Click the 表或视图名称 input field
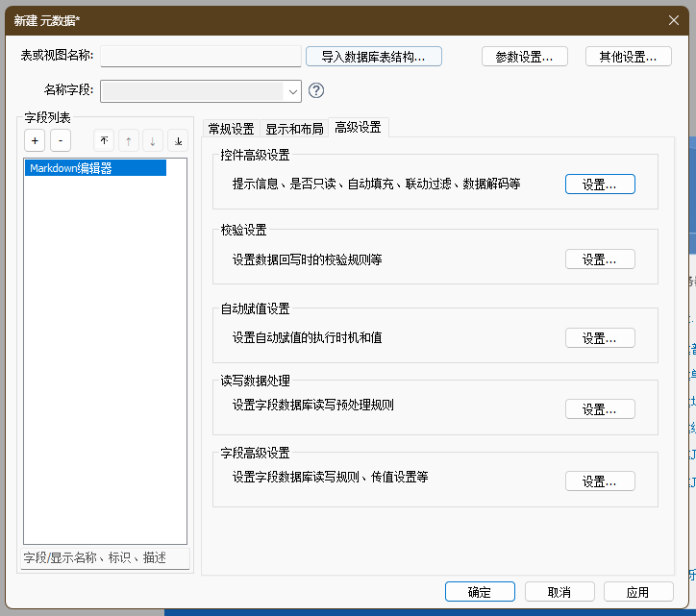This screenshot has height=616, width=696. 201,57
